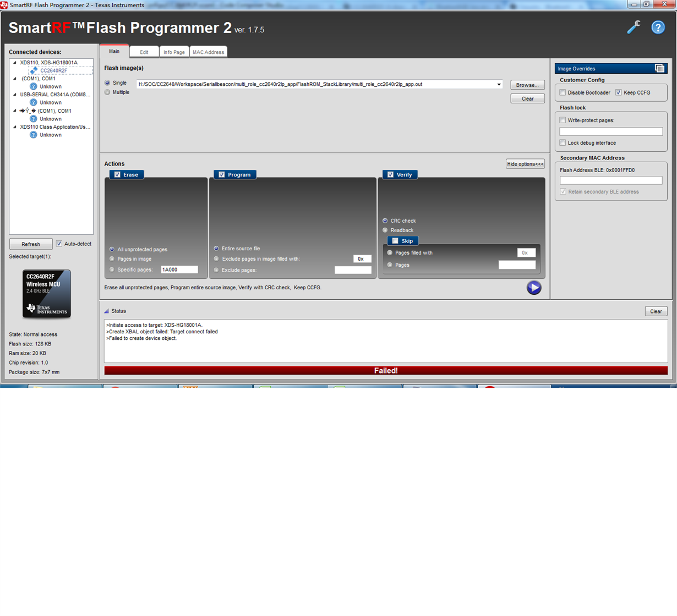The width and height of the screenshot is (677, 616).
Task: Select the Single flash image radio
Action: [x=107, y=83]
